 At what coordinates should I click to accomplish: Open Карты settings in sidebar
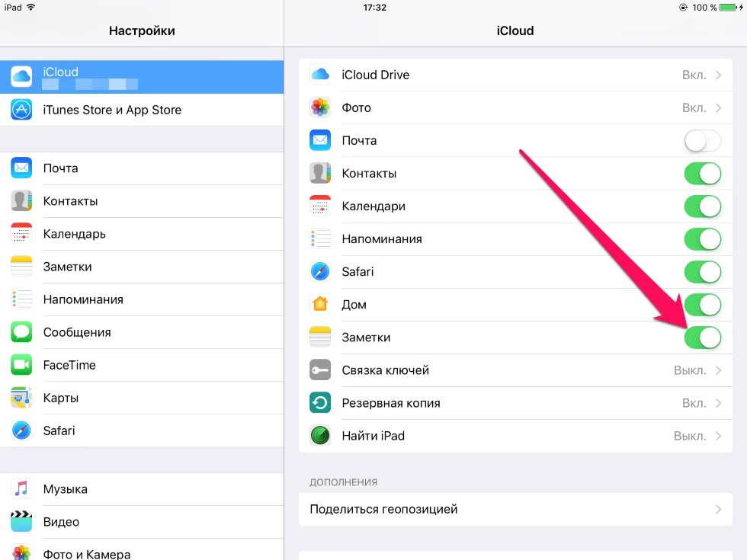tap(142, 398)
